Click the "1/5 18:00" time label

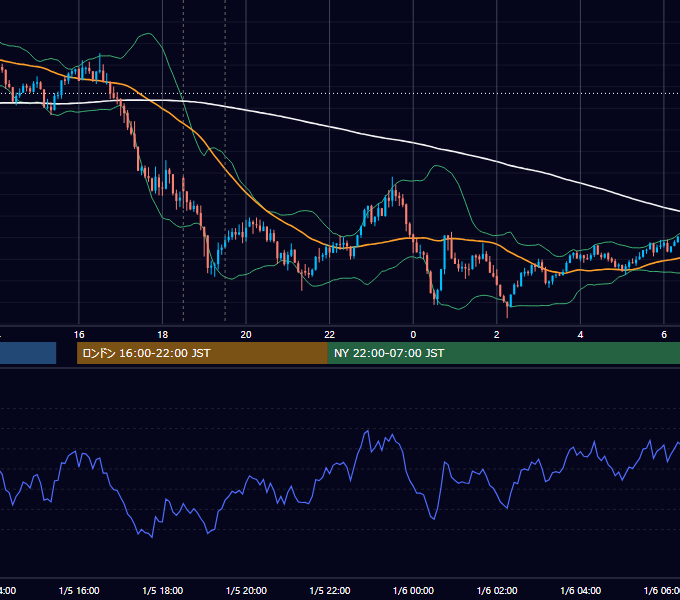pos(163,590)
